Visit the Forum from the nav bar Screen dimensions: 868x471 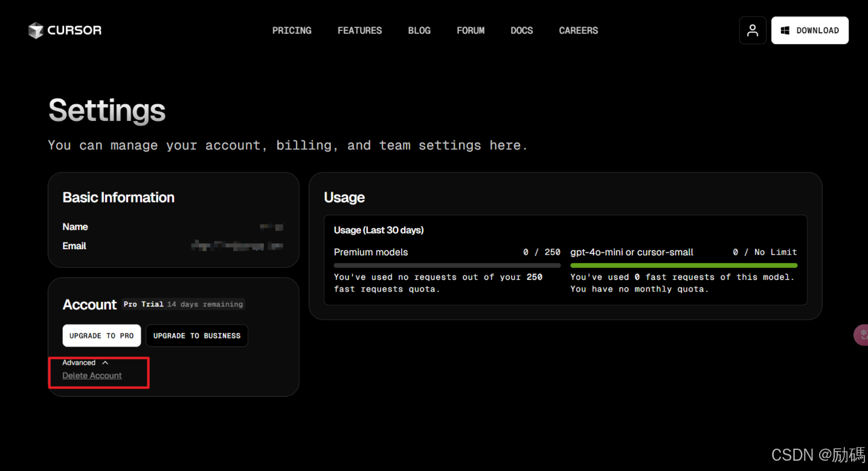471,30
